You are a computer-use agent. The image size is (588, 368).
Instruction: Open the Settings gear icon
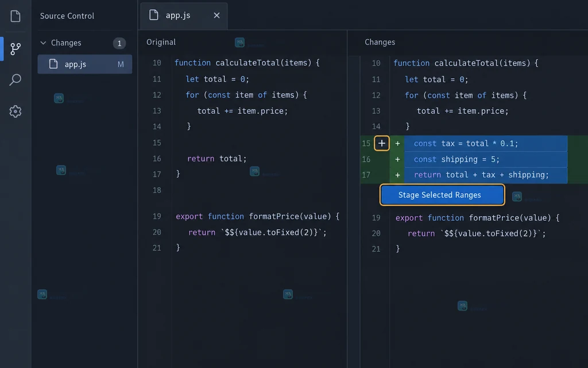pos(16,112)
